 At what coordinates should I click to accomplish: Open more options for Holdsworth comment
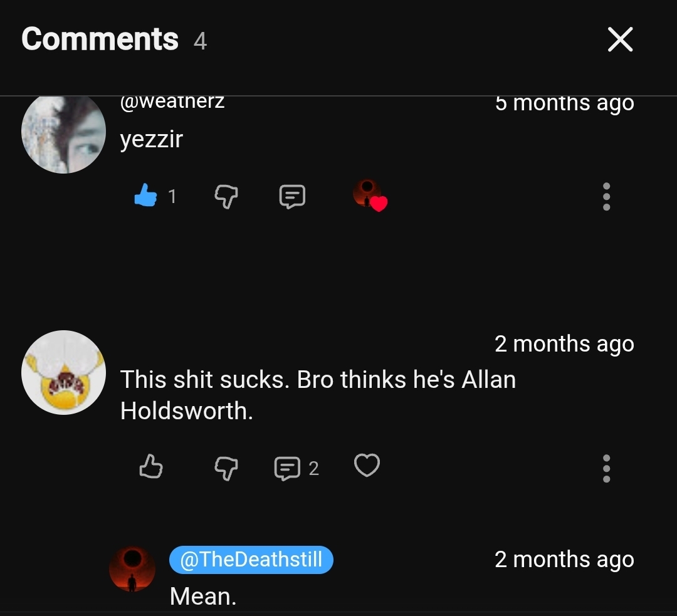(x=606, y=468)
